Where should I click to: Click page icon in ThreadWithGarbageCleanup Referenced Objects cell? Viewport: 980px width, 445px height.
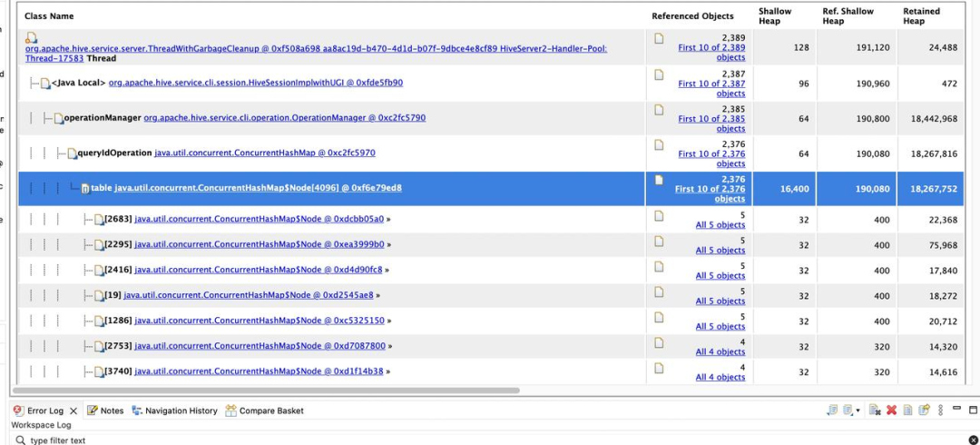click(659, 38)
